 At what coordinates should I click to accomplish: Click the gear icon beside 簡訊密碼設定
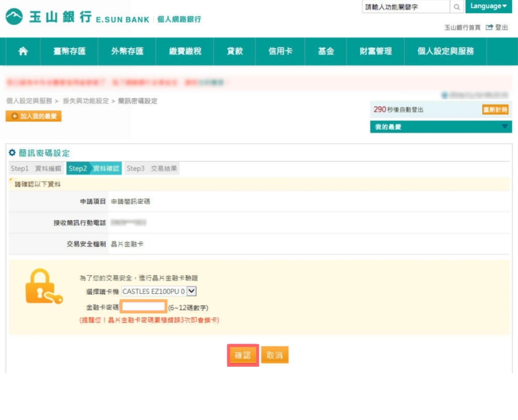(12, 153)
